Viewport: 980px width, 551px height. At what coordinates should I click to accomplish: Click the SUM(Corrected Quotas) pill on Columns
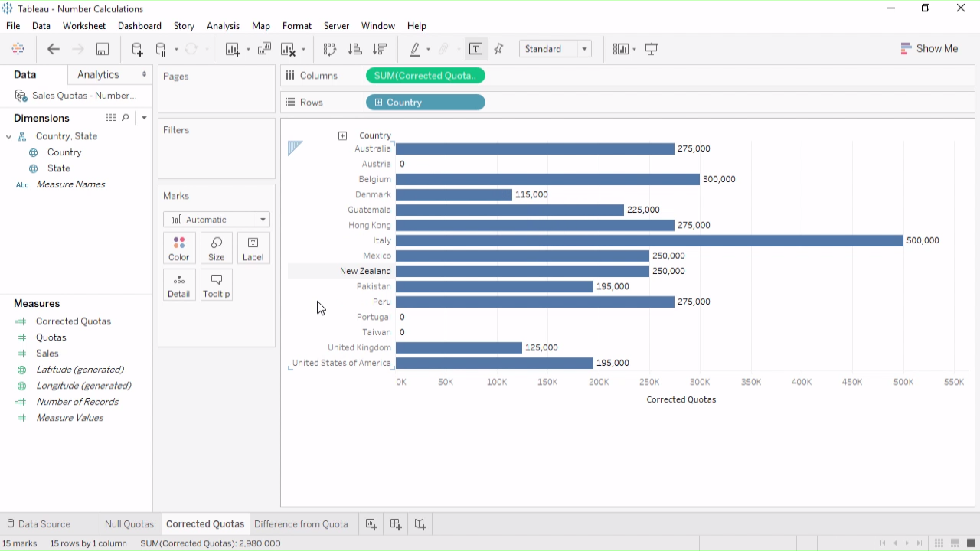tap(426, 76)
